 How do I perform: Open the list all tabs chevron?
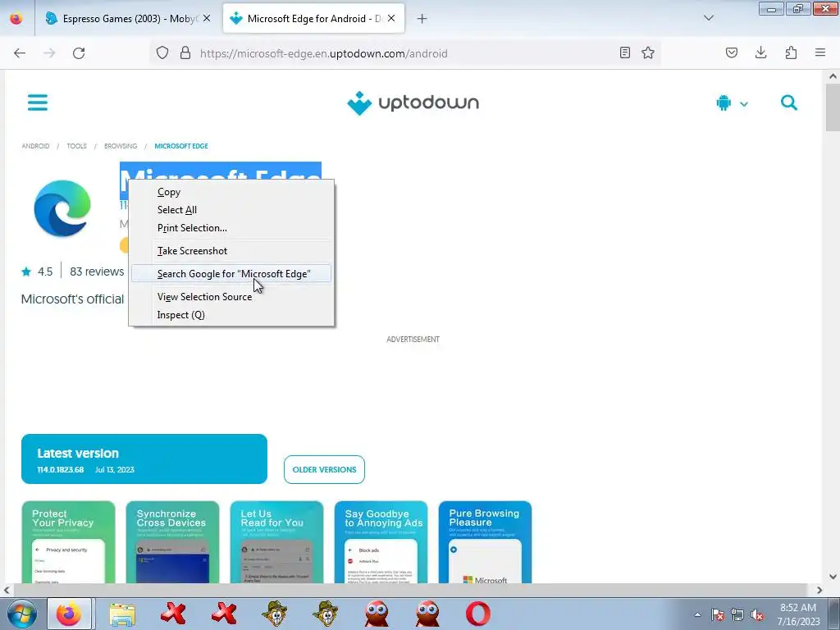[x=708, y=19]
